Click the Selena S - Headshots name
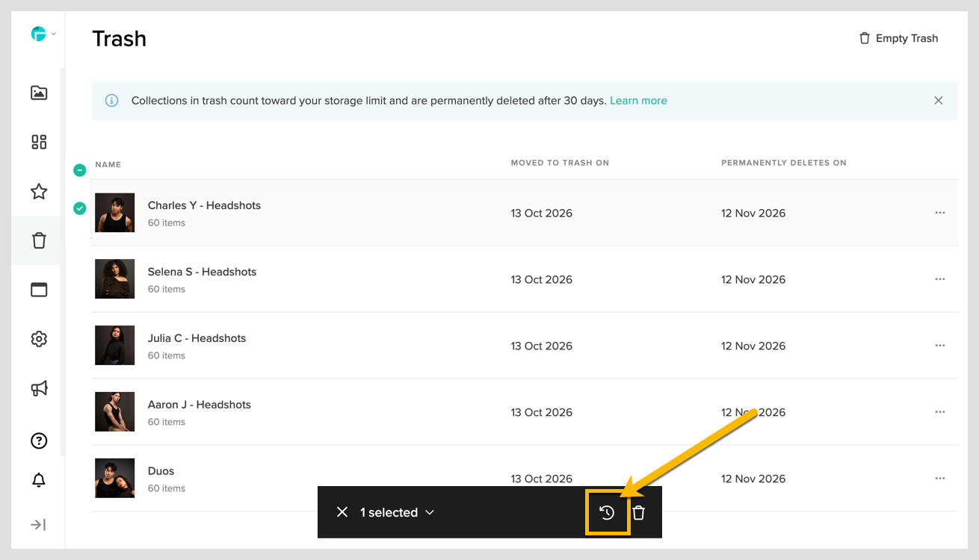The image size is (979, 560). pyautogui.click(x=202, y=272)
